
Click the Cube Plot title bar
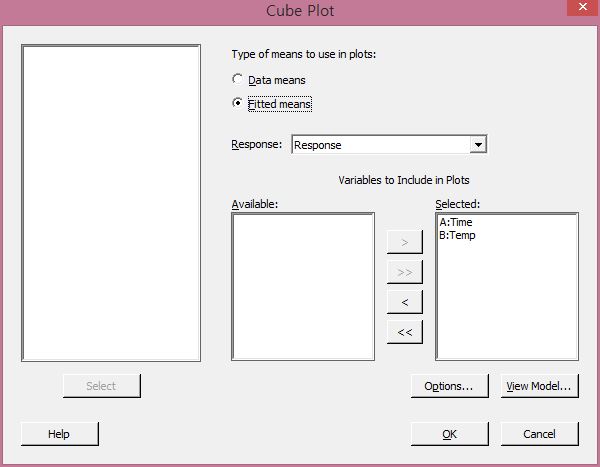pyautogui.click(x=300, y=11)
